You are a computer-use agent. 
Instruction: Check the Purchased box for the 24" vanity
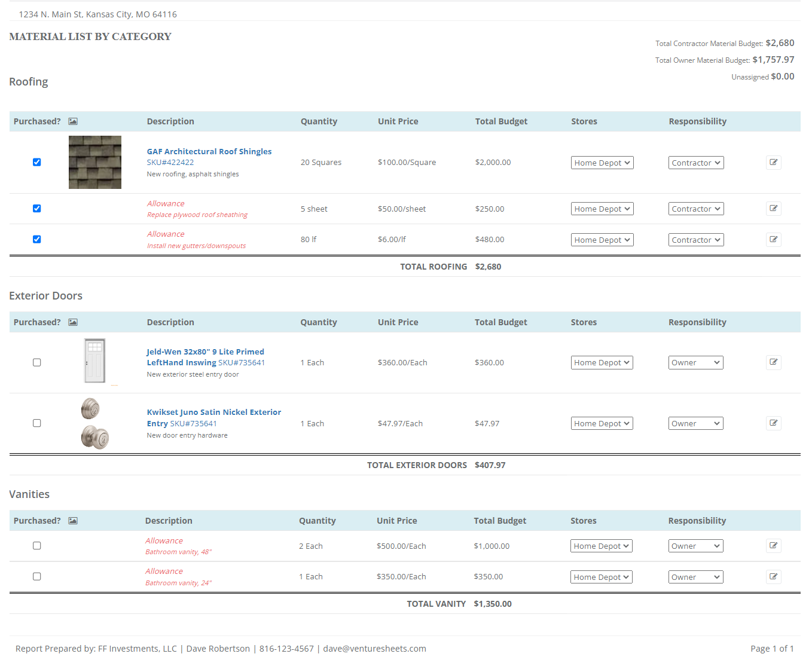pos(36,576)
